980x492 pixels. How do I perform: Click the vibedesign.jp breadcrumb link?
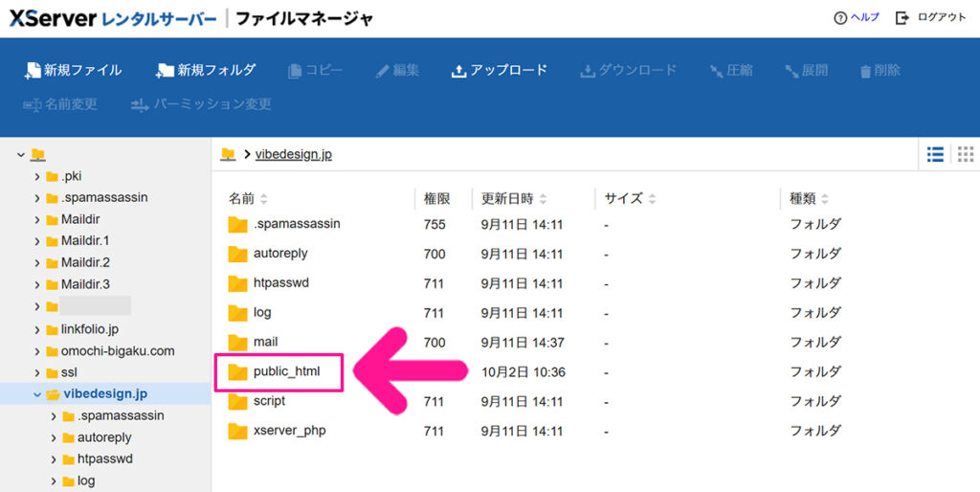coord(294,154)
